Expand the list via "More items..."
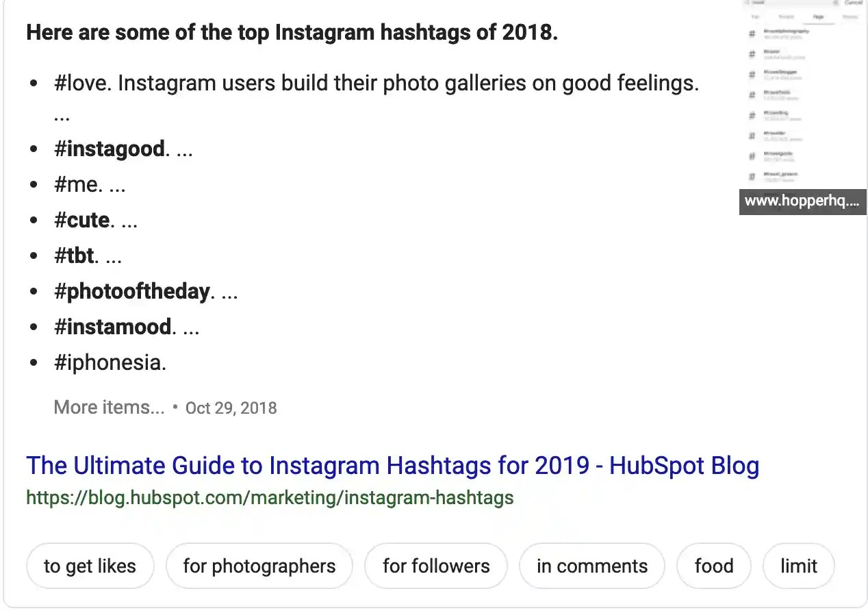868x611 pixels. [109, 408]
